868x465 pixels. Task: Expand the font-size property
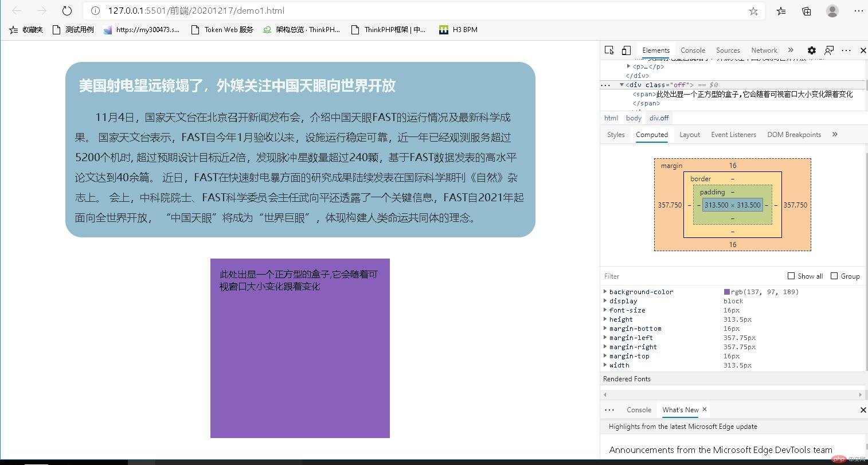tap(605, 310)
